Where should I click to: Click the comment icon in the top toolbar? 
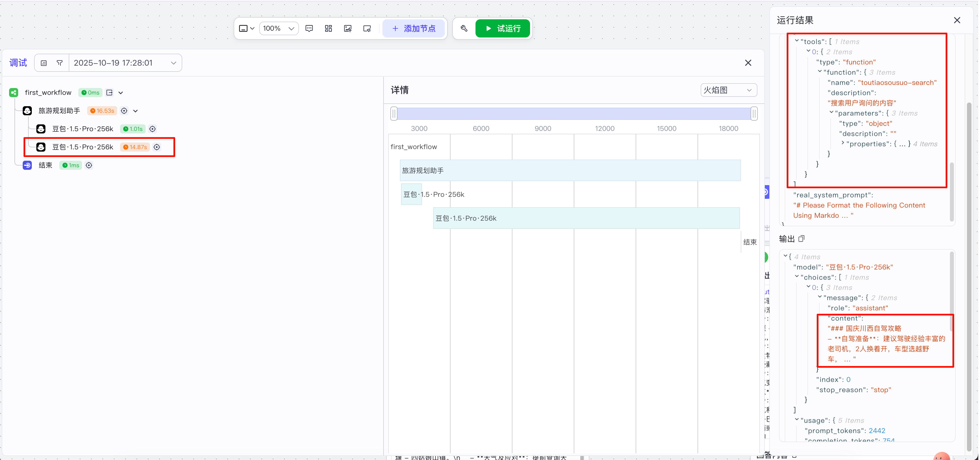pyautogui.click(x=309, y=28)
